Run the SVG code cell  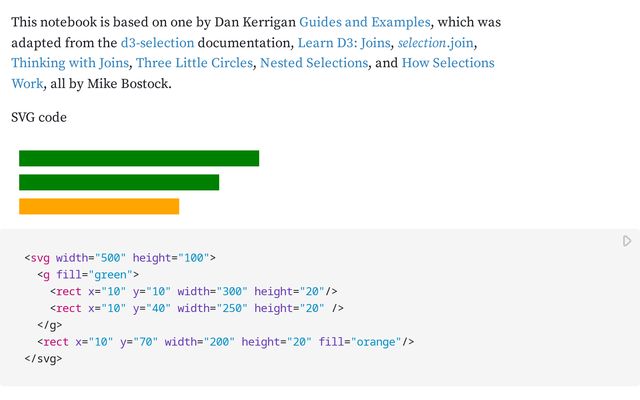[x=627, y=241]
